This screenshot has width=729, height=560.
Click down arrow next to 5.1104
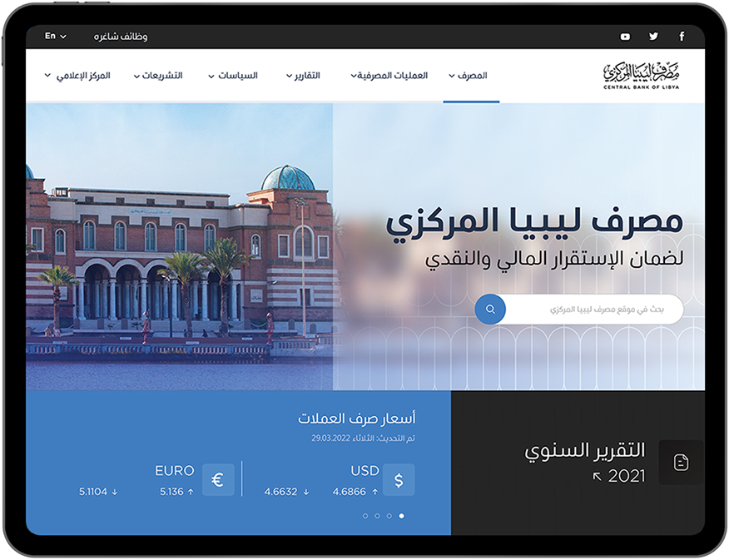click(115, 492)
